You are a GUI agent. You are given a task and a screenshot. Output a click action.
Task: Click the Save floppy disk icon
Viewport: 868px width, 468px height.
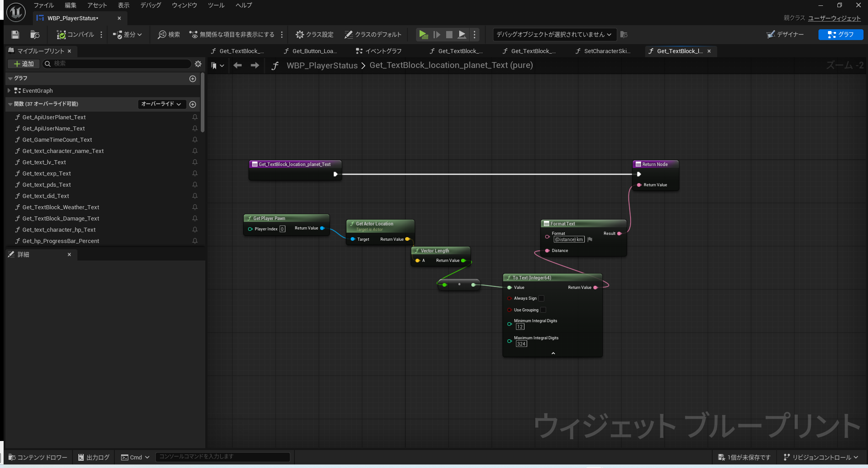tap(15, 35)
